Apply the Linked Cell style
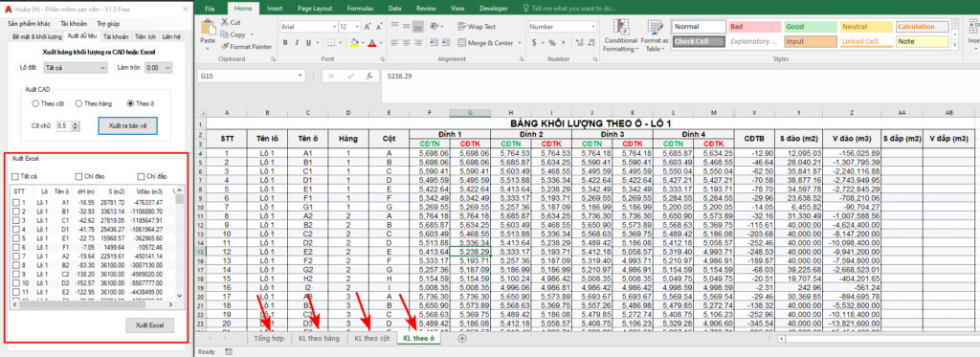The image size is (980, 357). pyautogui.click(x=866, y=41)
